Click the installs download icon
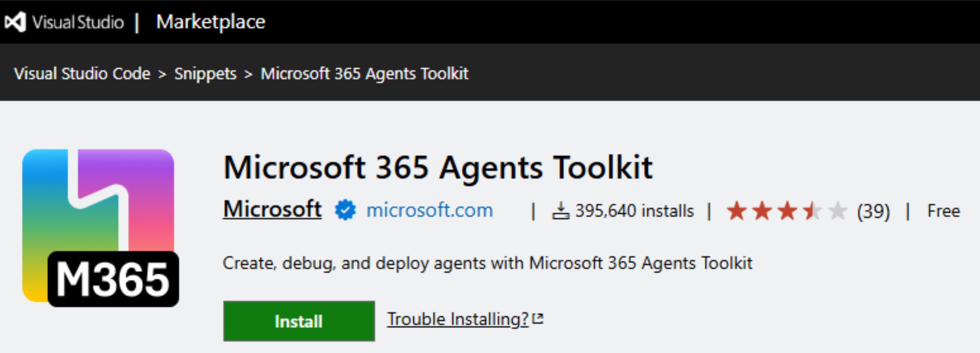Screen dimensions: 980x353 (560, 211)
